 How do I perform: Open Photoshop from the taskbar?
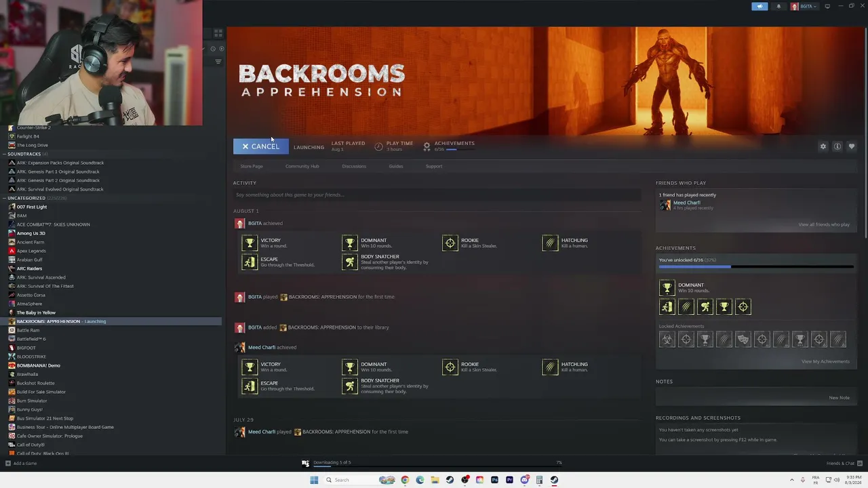click(494, 480)
